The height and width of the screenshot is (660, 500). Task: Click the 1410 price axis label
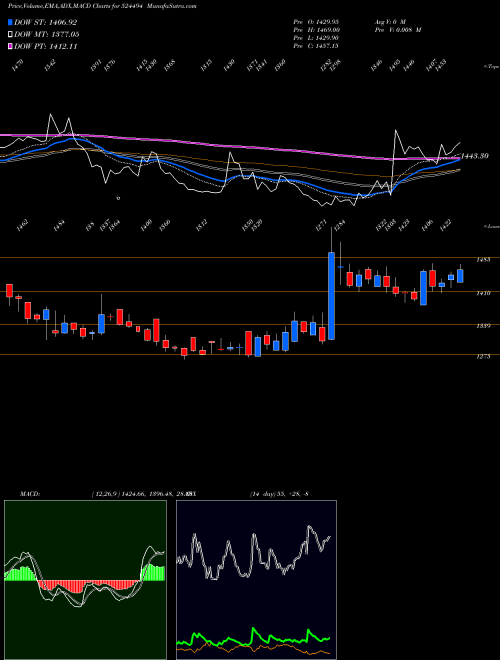(x=483, y=293)
